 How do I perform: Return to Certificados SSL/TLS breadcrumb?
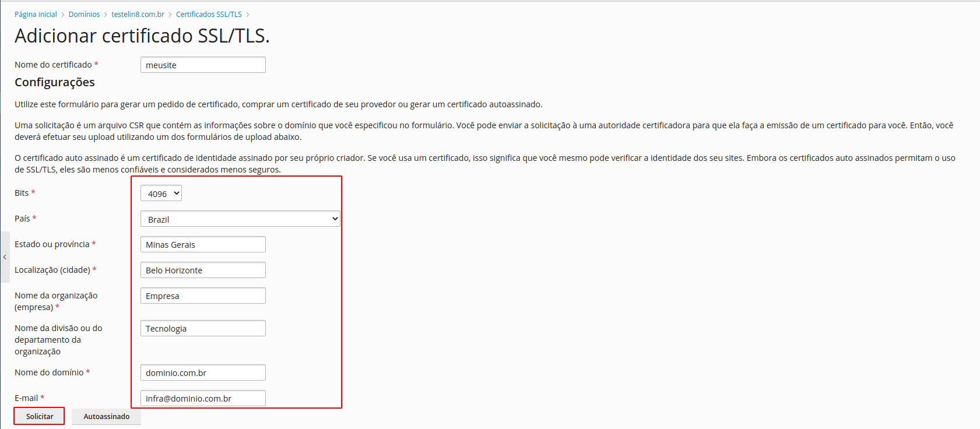(209, 15)
